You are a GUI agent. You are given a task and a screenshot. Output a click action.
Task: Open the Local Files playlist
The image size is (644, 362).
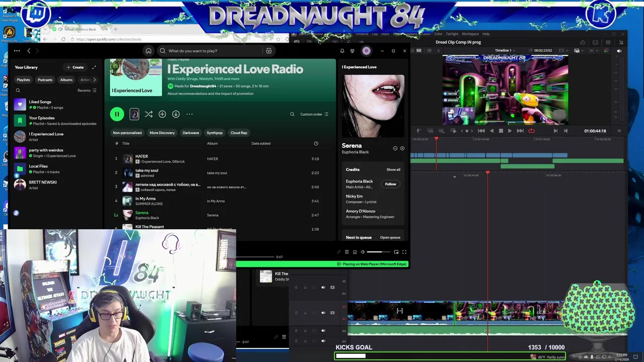55,169
